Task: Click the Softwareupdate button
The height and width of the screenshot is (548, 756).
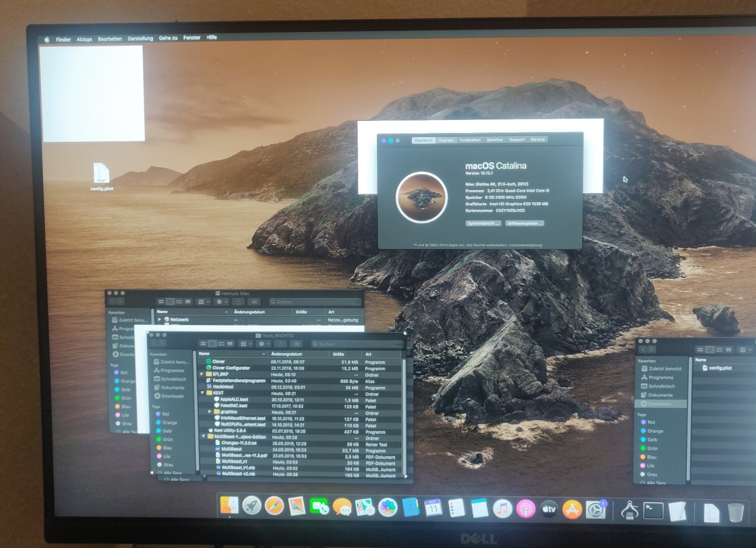Action: (x=525, y=223)
